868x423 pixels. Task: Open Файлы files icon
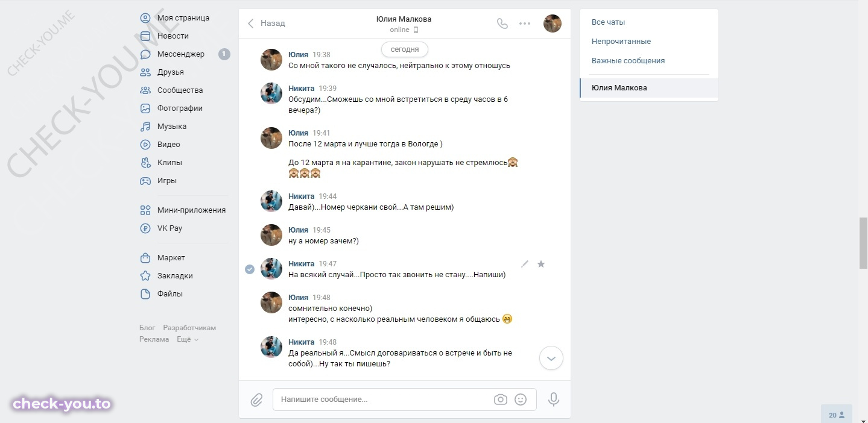(145, 294)
